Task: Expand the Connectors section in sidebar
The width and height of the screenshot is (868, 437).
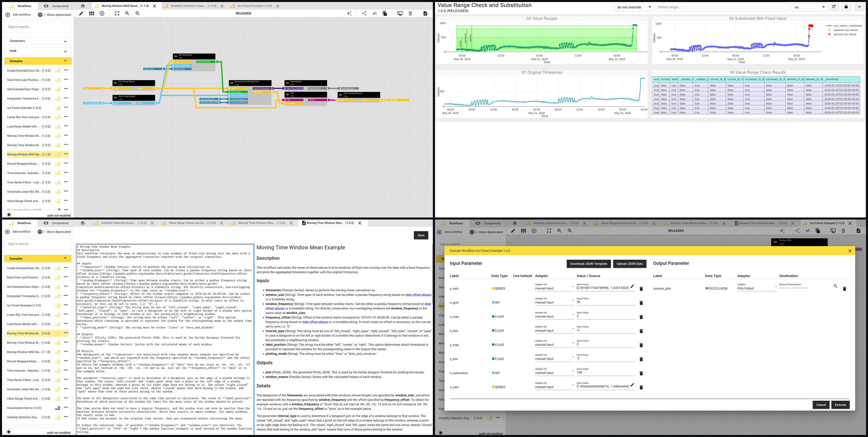Action: [x=38, y=41]
